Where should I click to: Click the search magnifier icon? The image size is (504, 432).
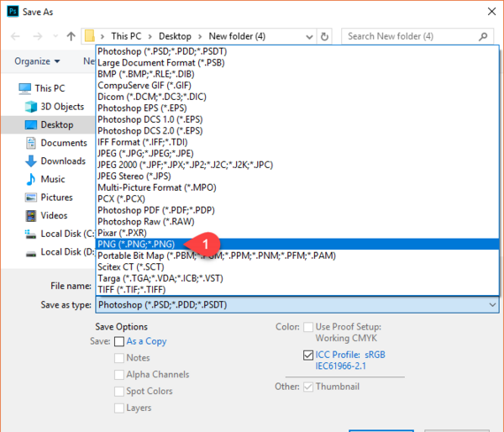tap(483, 37)
